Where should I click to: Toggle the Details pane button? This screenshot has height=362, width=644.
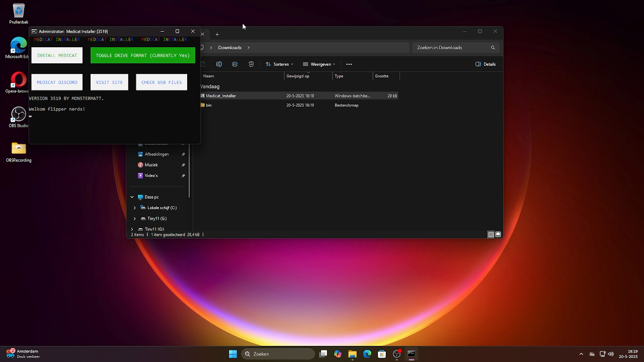(x=486, y=64)
